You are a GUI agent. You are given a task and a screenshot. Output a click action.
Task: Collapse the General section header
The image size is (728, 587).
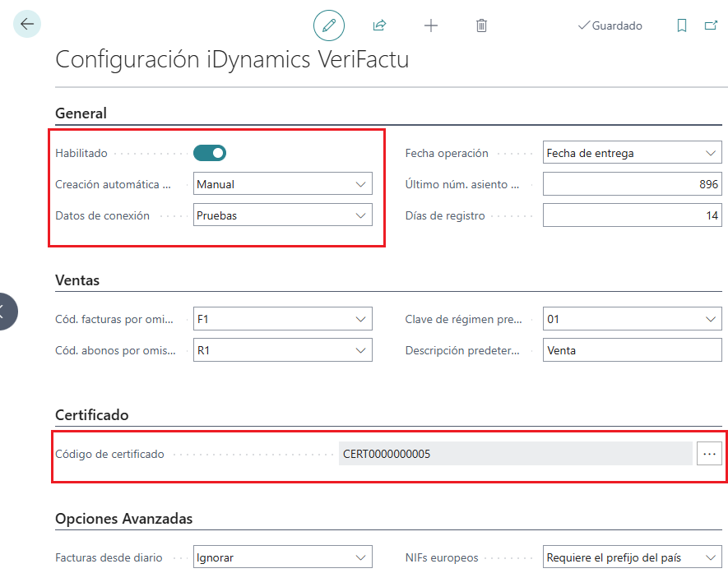tap(81, 113)
